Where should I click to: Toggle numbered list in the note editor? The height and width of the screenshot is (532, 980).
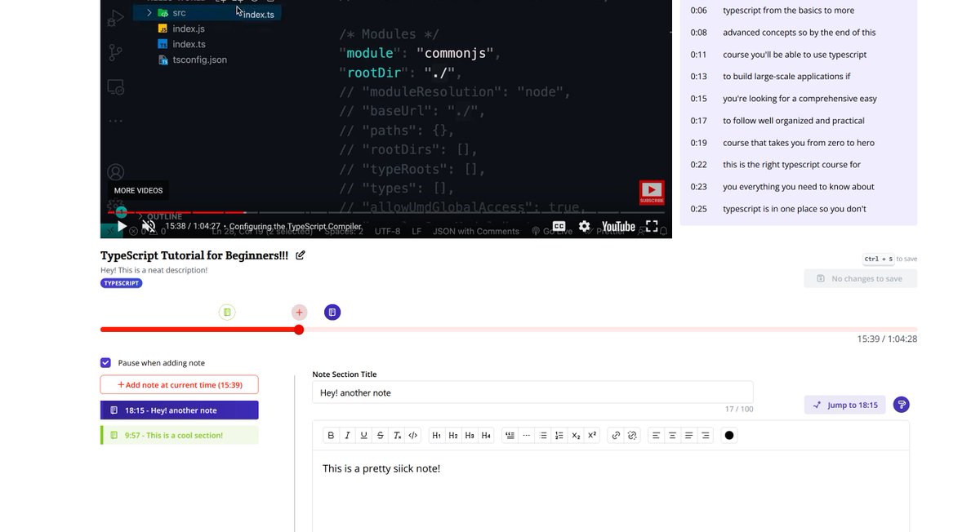point(559,436)
